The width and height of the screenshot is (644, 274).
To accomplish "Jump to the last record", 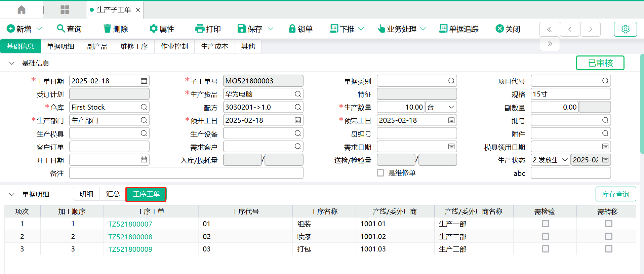I will [x=550, y=44].
